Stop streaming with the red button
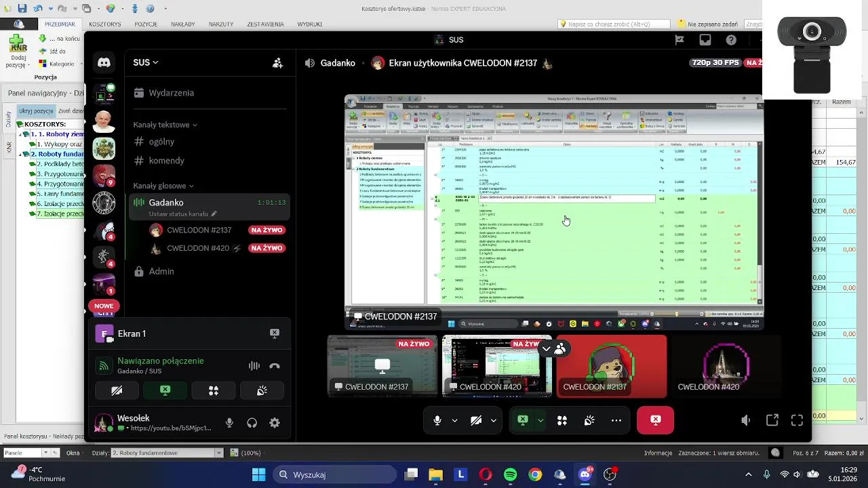Image resolution: width=868 pixels, height=488 pixels. pos(655,420)
